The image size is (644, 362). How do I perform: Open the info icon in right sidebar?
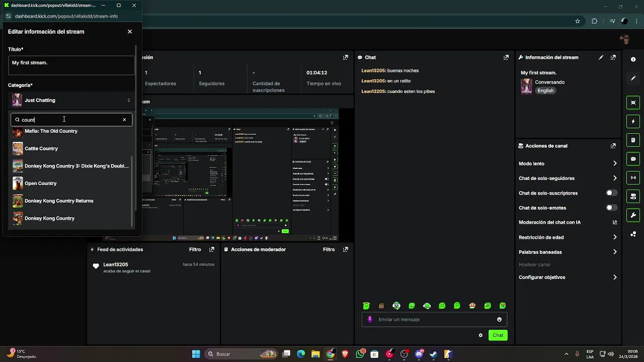(x=633, y=59)
